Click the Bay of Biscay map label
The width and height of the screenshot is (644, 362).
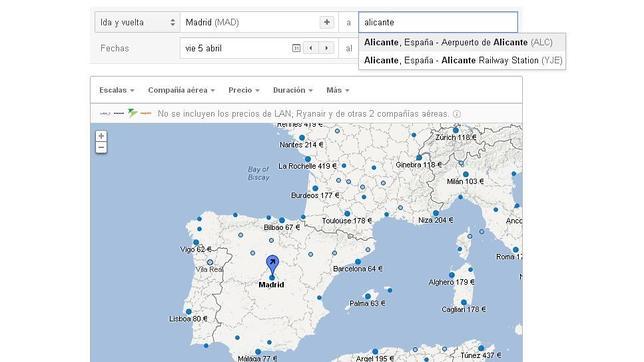click(x=259, y=173)
